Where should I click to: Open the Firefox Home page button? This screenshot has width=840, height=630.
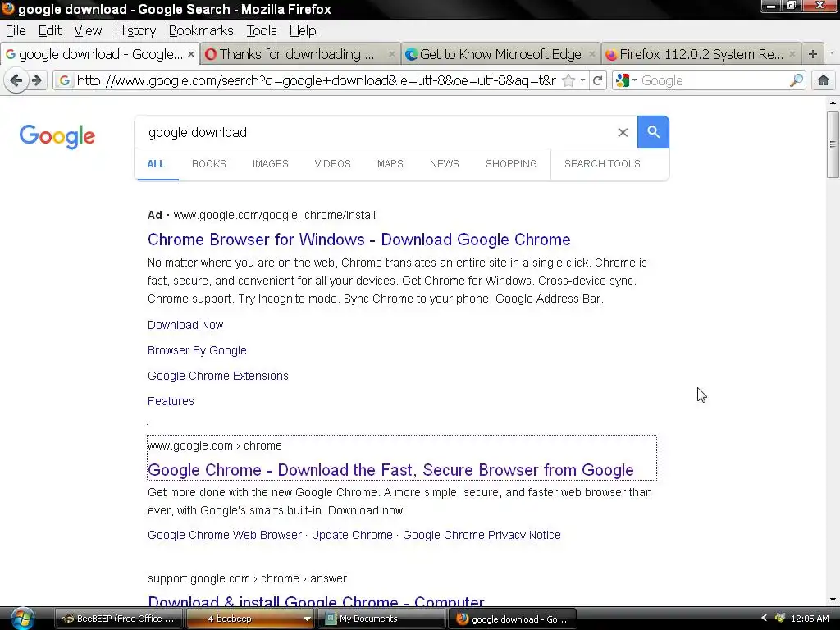[x=824, y=81]
